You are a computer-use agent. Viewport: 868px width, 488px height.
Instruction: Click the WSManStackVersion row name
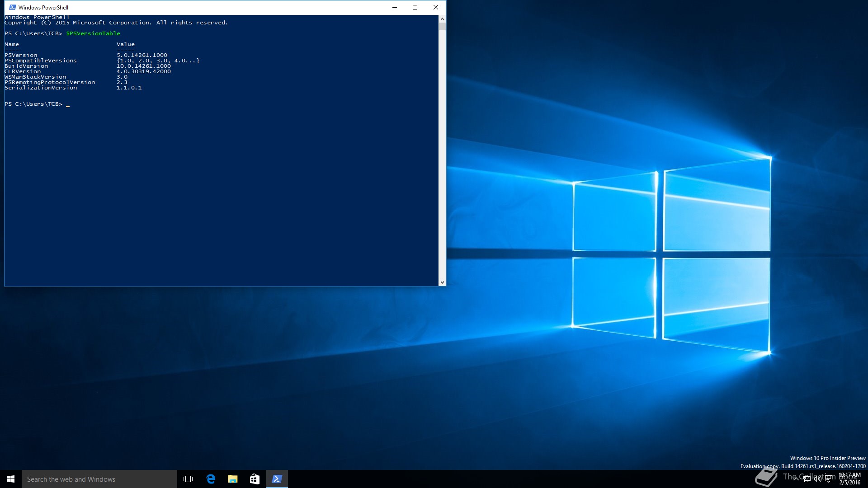tap(35, 77)
